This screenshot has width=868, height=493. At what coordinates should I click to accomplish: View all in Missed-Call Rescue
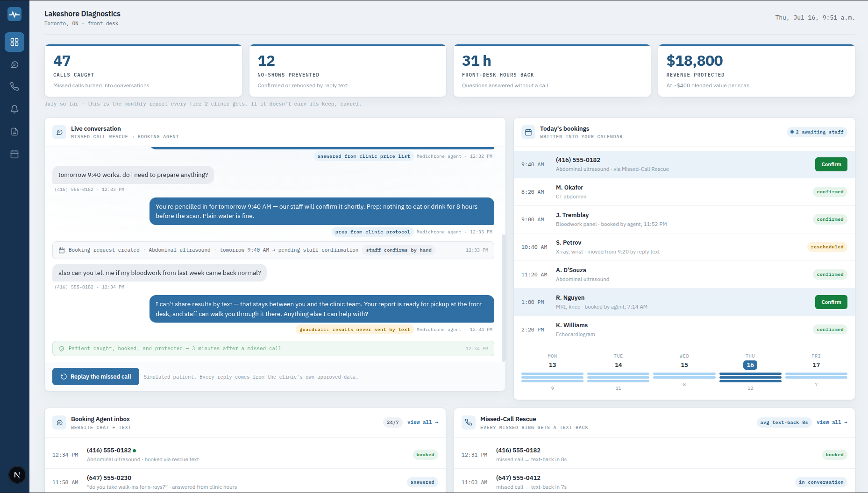832,422
